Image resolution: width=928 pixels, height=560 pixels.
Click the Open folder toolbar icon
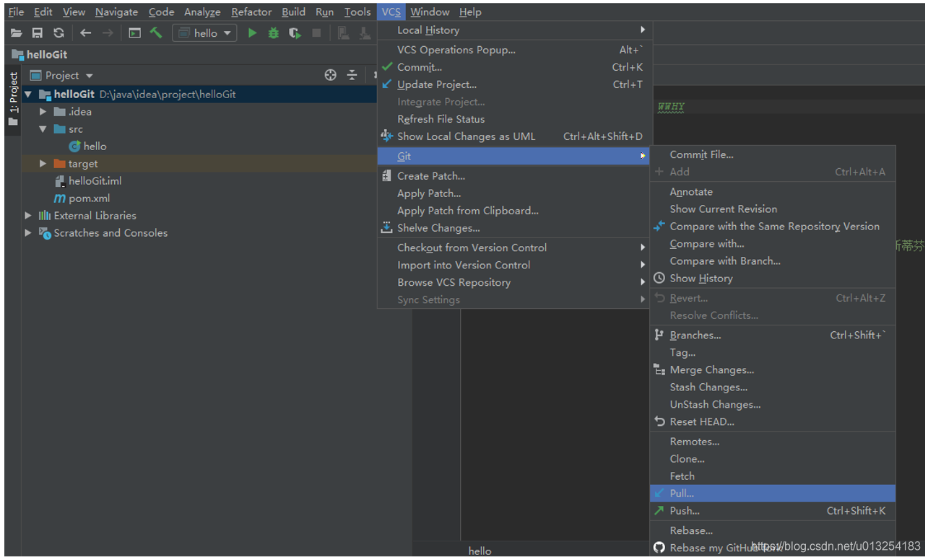point(16,33)
